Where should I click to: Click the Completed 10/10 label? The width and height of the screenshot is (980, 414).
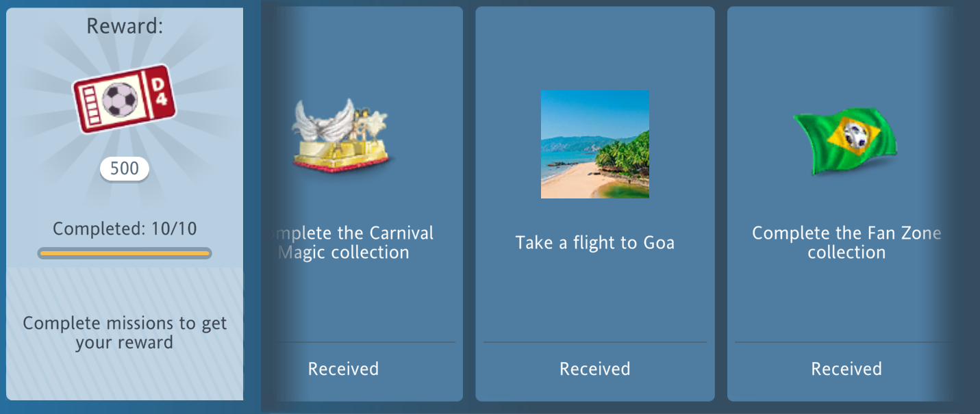click(125, 228)
